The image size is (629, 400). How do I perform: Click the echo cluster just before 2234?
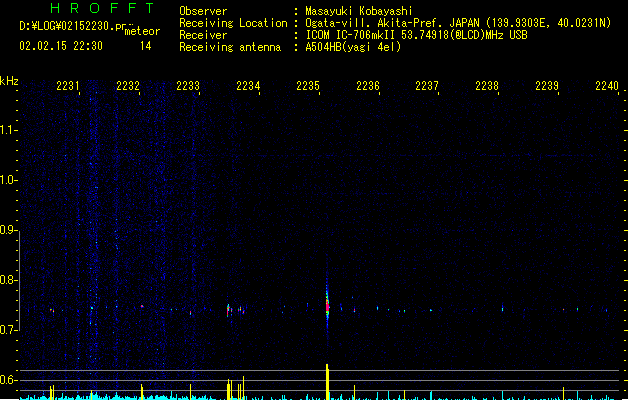[x=235, y=310]
